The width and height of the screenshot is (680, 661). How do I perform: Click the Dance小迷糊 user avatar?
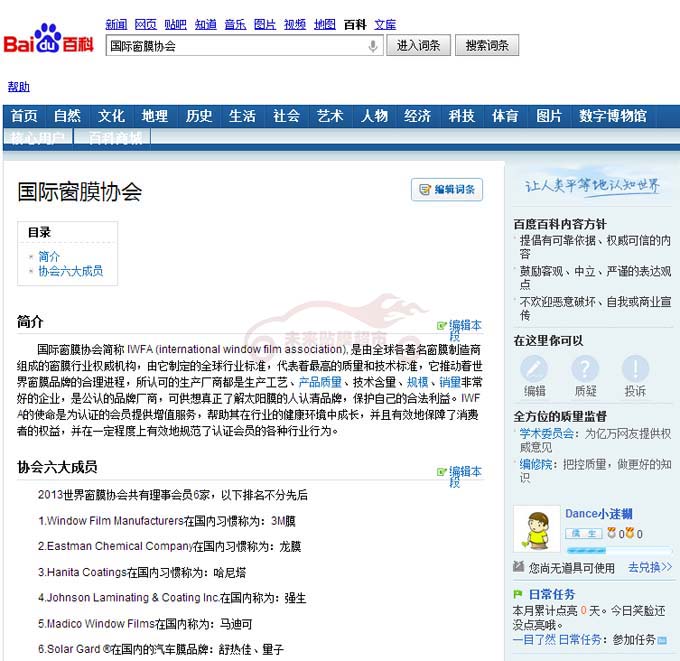tap(537, 529)
